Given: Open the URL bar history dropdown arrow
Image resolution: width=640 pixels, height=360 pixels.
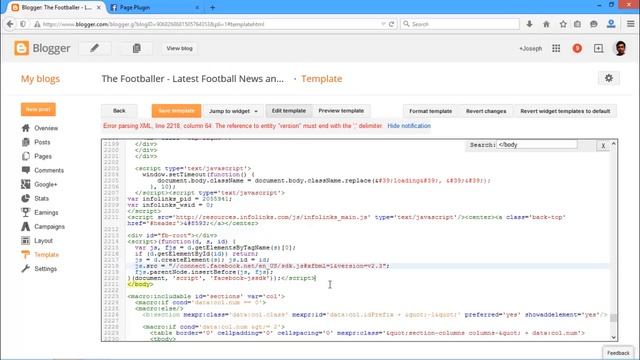Looking at the screenshot, I should click(383, 24).
